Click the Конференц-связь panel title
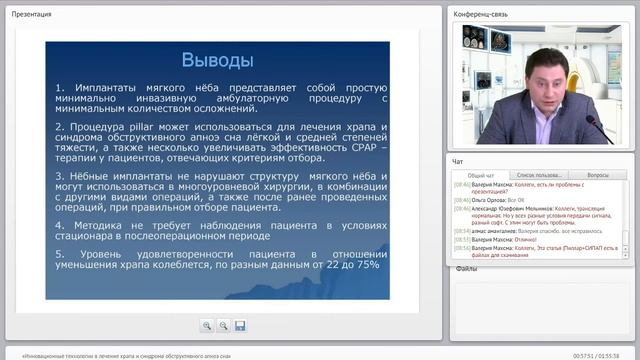Viewport: 640px width, 360px height. [x=480, y=14]
